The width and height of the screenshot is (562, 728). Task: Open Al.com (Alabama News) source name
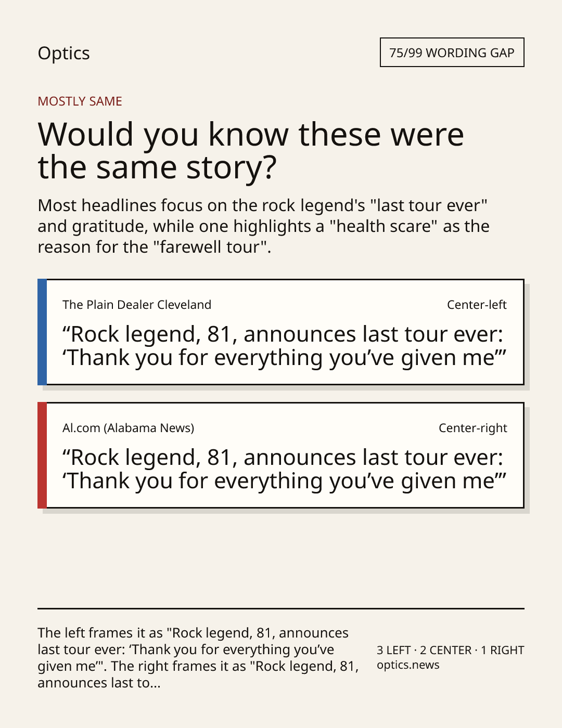(128, 428)
